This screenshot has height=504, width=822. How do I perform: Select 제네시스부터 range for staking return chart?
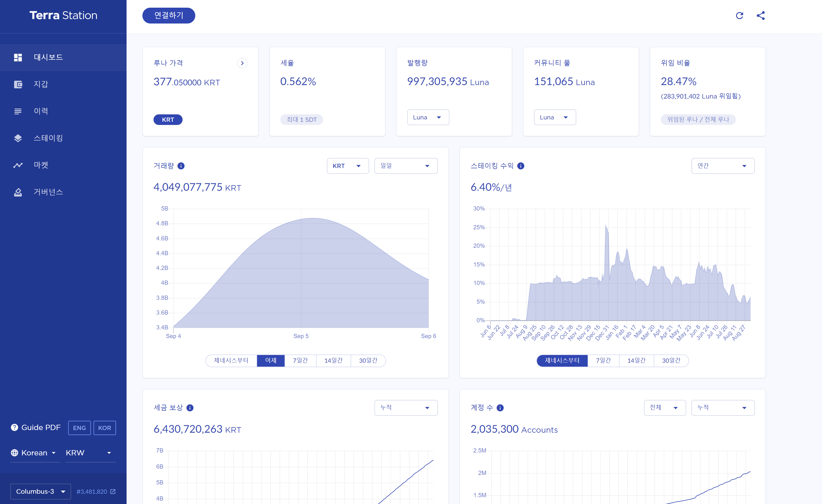(562, 361)
